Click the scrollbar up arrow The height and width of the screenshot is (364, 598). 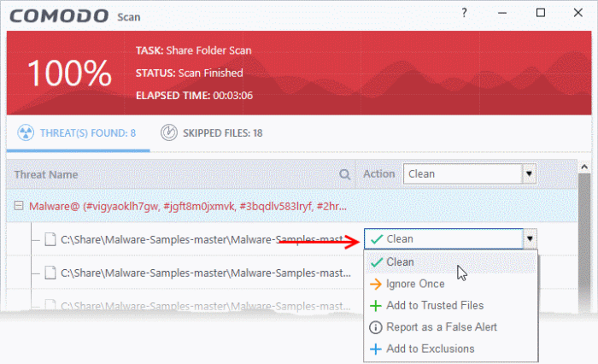[584, 167]
